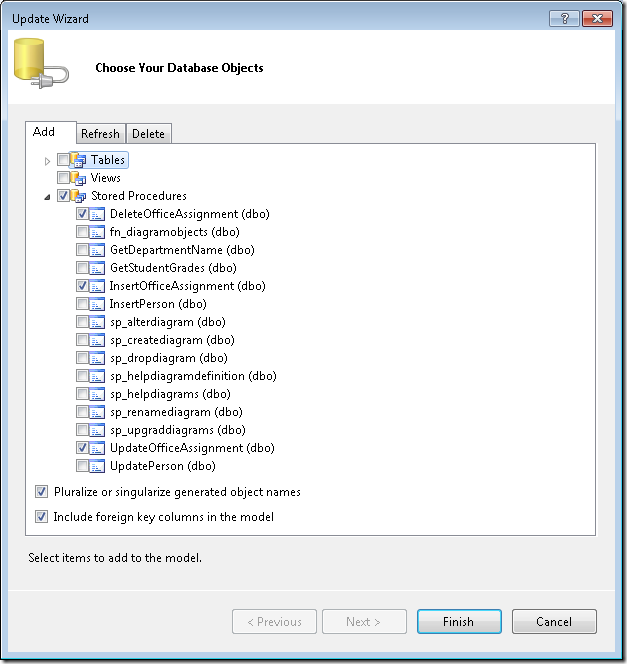Click the Tables folder icon

coord(78,160)
